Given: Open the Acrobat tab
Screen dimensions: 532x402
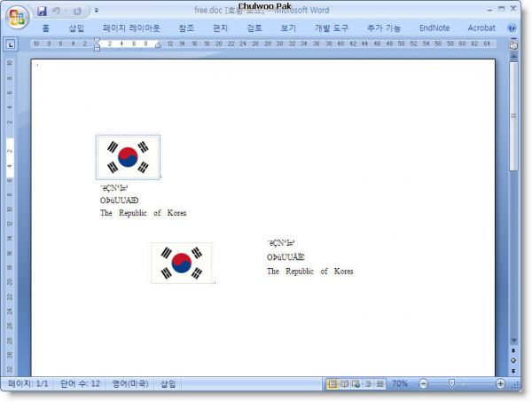Looking at the screenshot, I should click(481, 28).
